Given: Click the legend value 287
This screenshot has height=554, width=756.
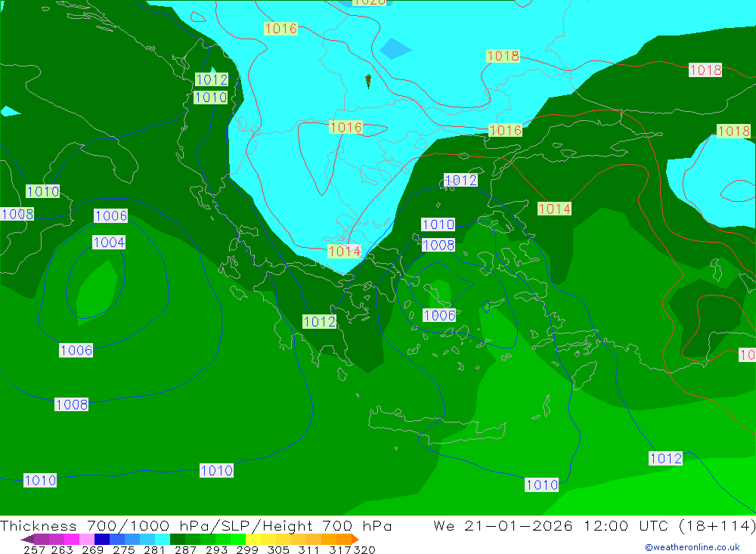Looking at the screenshot, I should tap(185, 549).
